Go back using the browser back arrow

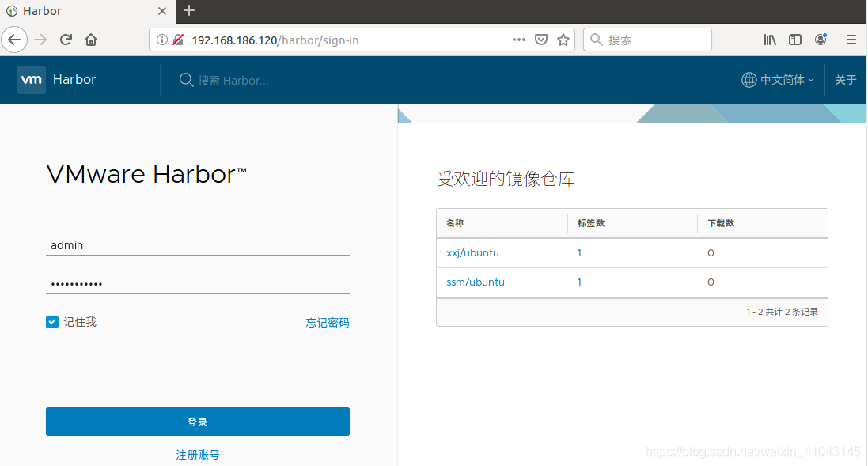click(x=14, y=40)
